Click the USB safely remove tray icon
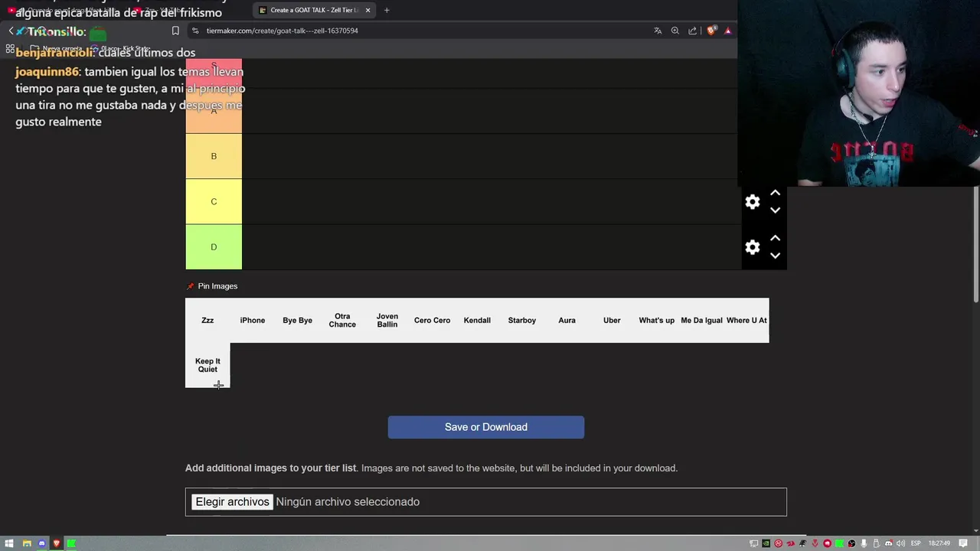Viewport: 980px width, 551px height. [x=876, y=543]
